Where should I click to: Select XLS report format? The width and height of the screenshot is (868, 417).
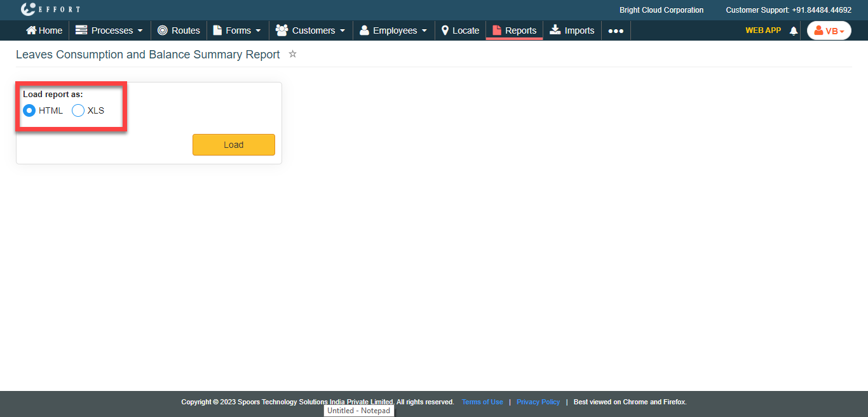click(78, 110)
